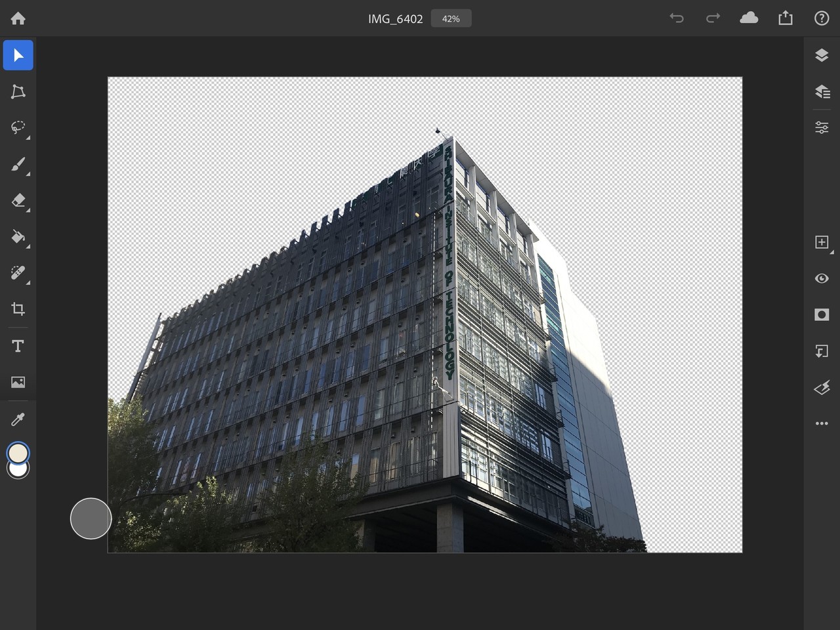Select the Transform tool

coord(18,92)
